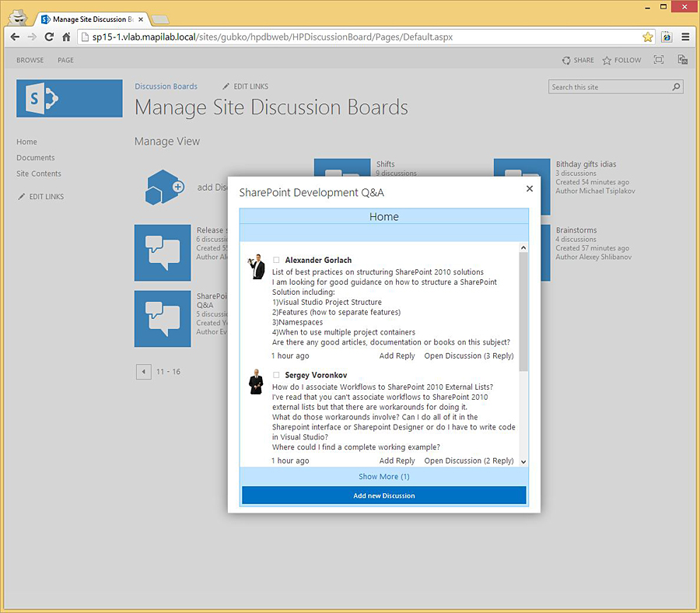Follow this site via the star icon
The height and width of the screenshot is (613, 700).
coord(607,60)
